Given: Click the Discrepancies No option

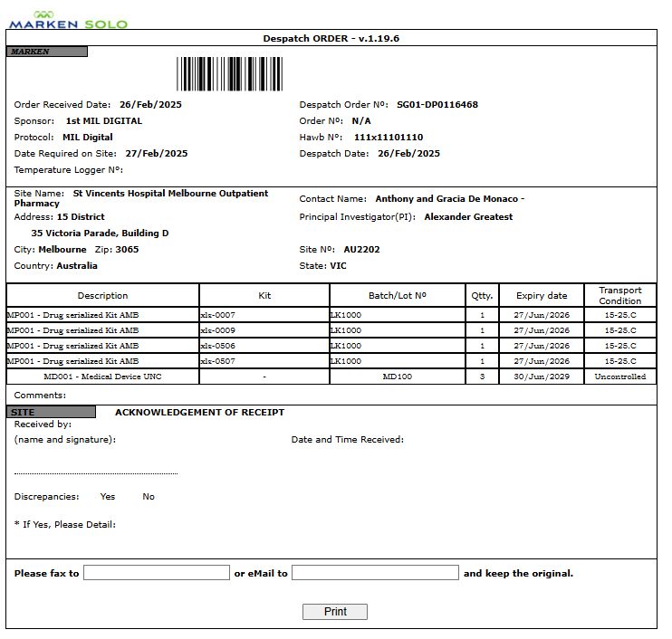Looking at the screenshot, I should point(149,496).
